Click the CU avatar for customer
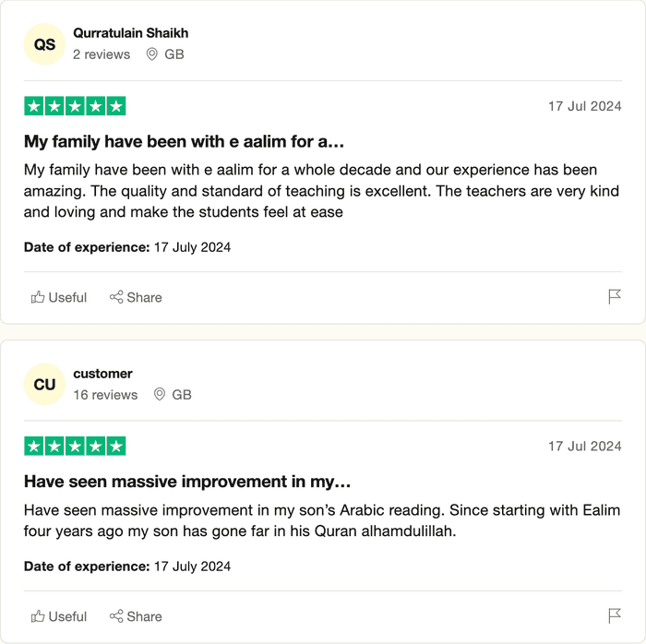646x644 pixels. [44, 385]
